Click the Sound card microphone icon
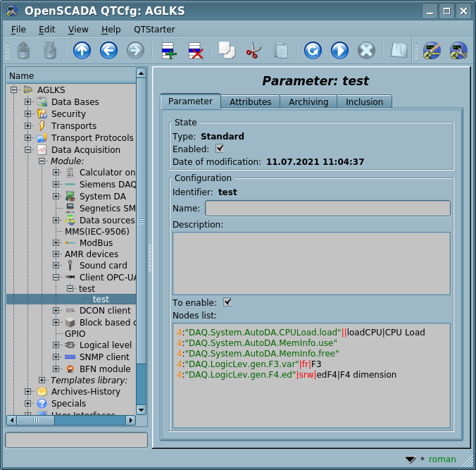Image resolution: width=476 pixels, height=470 pixels. tap(70, 265)
